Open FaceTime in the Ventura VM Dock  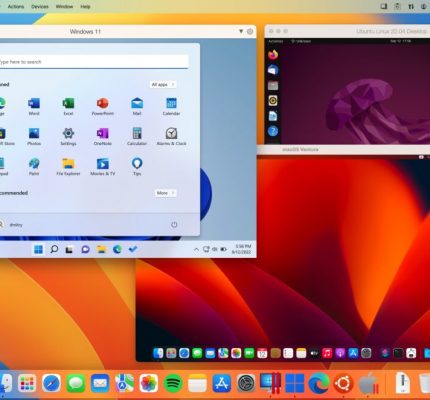[x=249, y=353]
